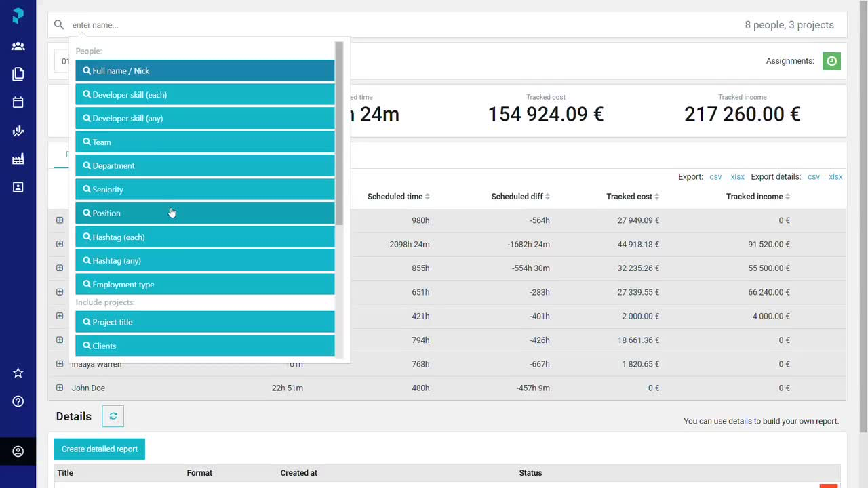
Task: Click the app logo at sidebar top
Action: click(x=18, y=16)
